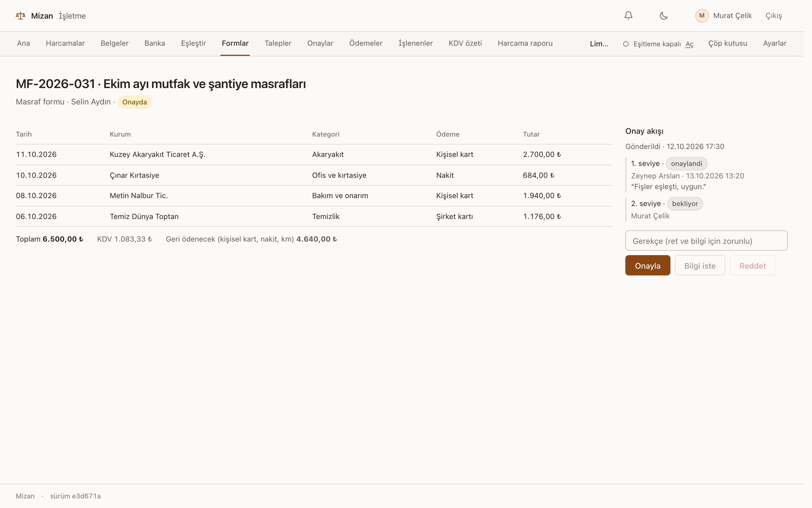Image resolution: width=812 pixels, height=508 pixels.
Task: Open the Ödemeler tab
Action: click(366, 43)
